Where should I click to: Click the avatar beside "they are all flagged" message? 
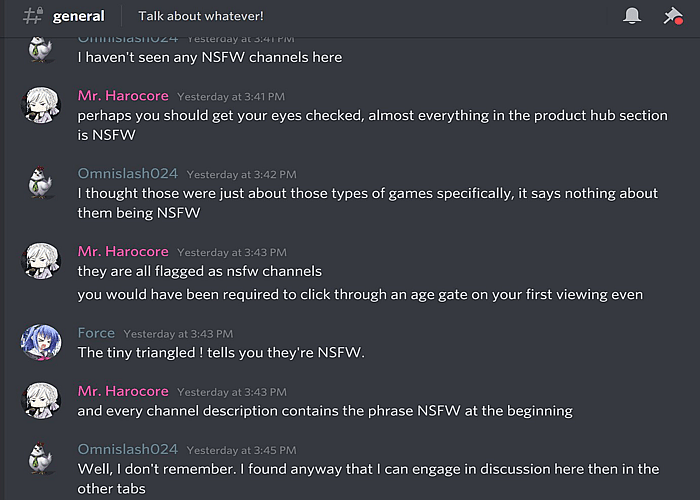tap(40, 261)
